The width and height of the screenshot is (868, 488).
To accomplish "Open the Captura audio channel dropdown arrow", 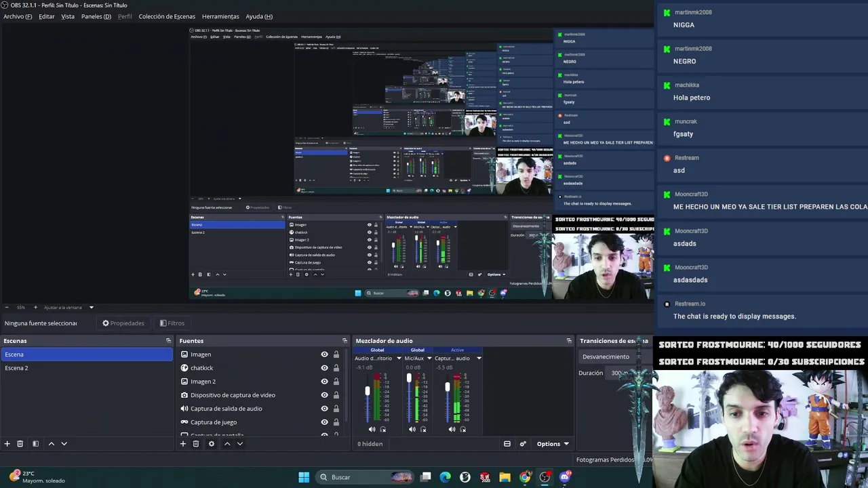I will click(479, 359).
